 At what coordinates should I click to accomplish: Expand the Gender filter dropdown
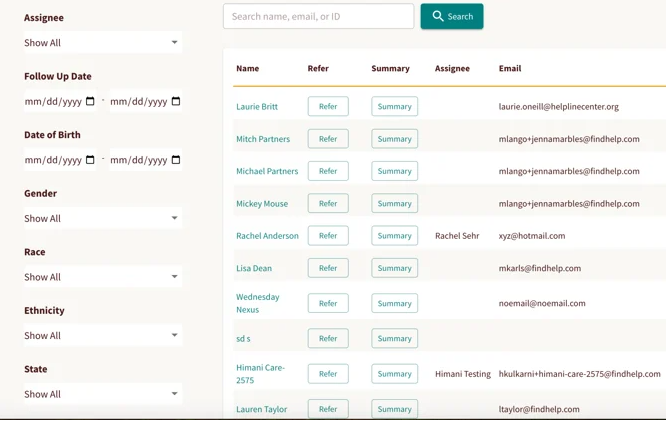pos(103,218)
